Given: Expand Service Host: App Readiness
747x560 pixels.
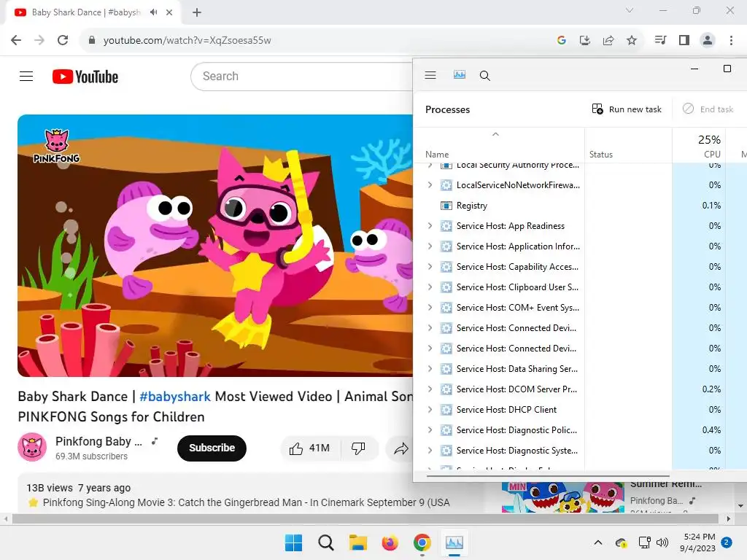Looking at the screenshot, I should tap(430, 226).
